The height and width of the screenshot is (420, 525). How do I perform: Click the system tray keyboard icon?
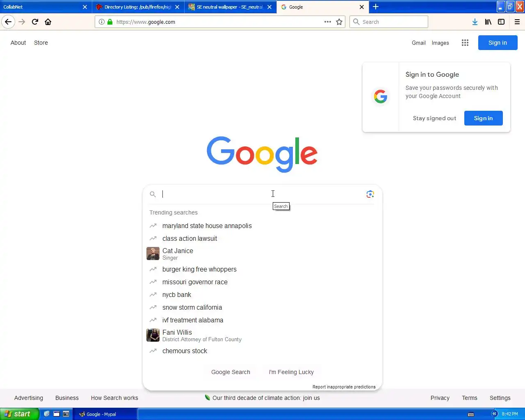coord(471,414)
